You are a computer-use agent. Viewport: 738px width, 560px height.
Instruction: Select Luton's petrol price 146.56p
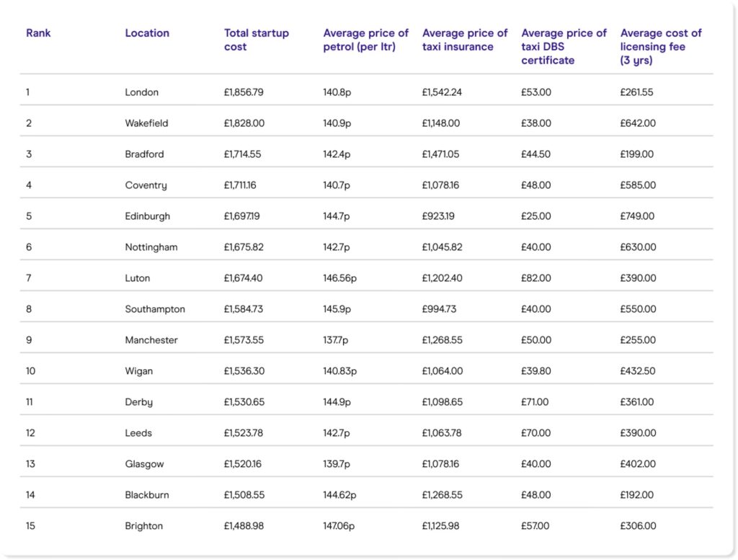(340, 278)
